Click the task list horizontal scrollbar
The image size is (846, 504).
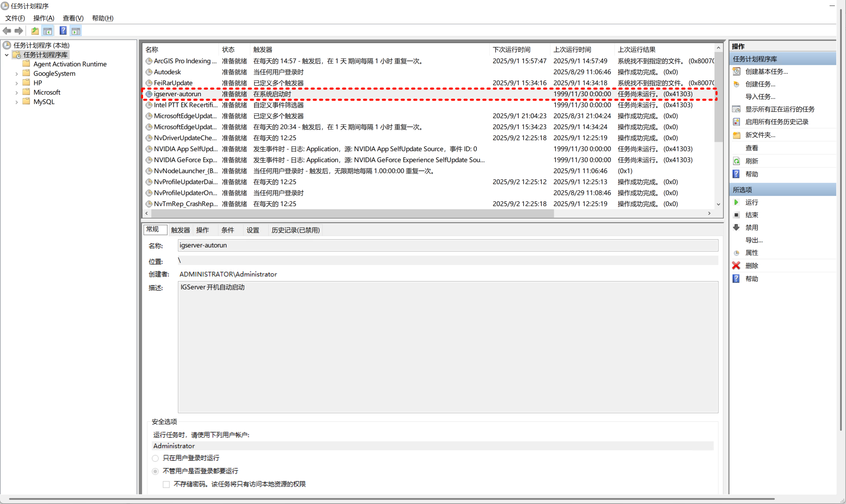(352, 213)
